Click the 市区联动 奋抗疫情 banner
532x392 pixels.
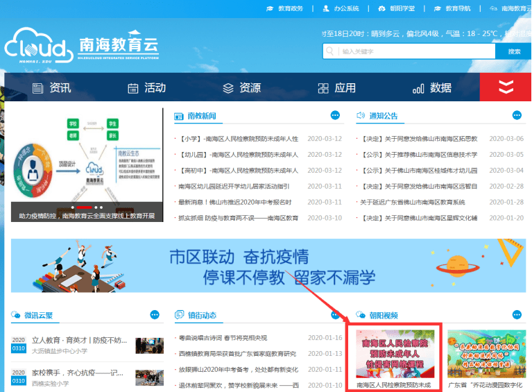(x=268, y=266)
